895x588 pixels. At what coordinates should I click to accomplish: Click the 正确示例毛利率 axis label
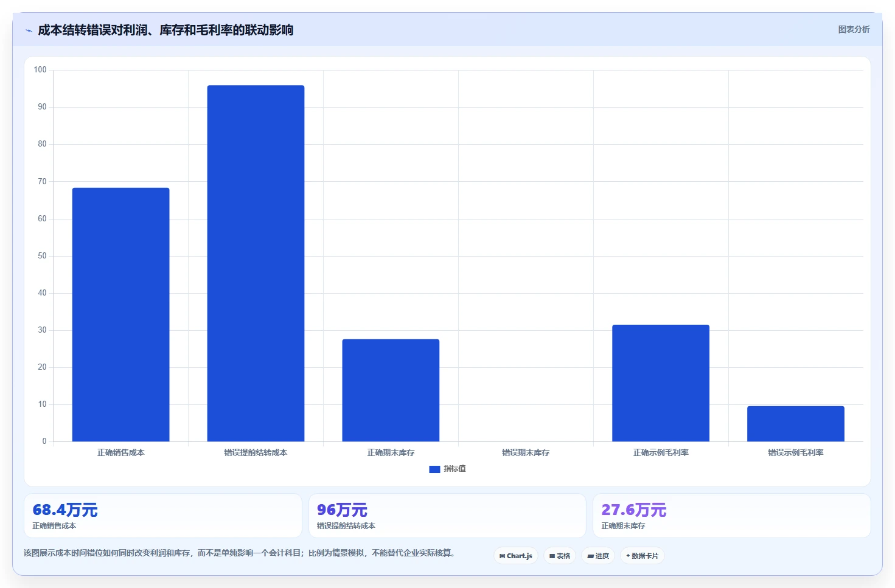(661, 452)
